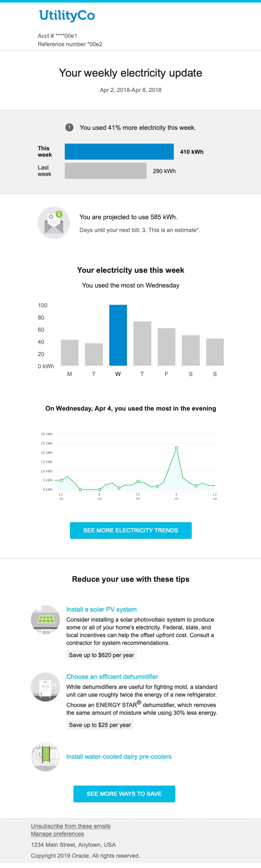Select the This week usage bar
Image resolution: width=261 pixels, height=868 pixels.
coord(119,152)
